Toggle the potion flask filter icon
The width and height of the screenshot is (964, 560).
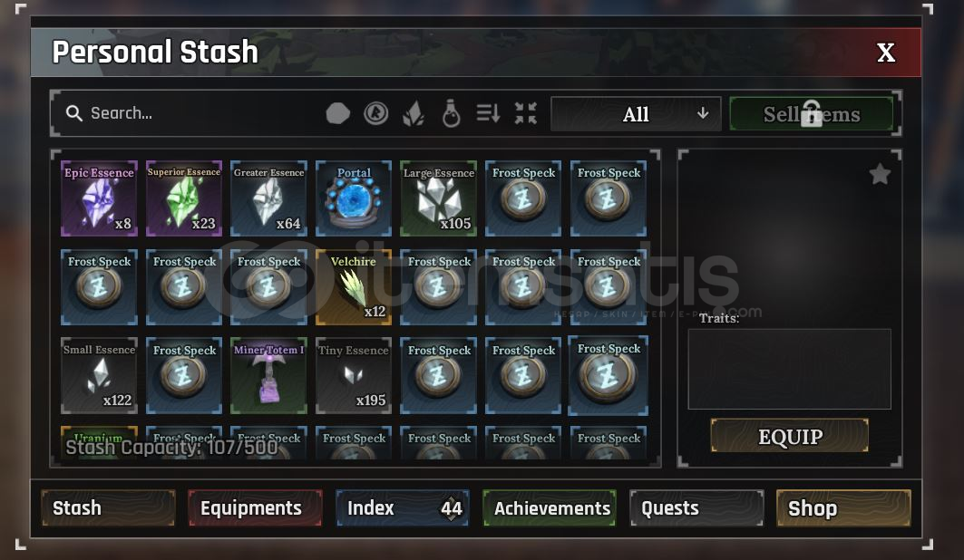pyautogui.click(x=452, y=113)
